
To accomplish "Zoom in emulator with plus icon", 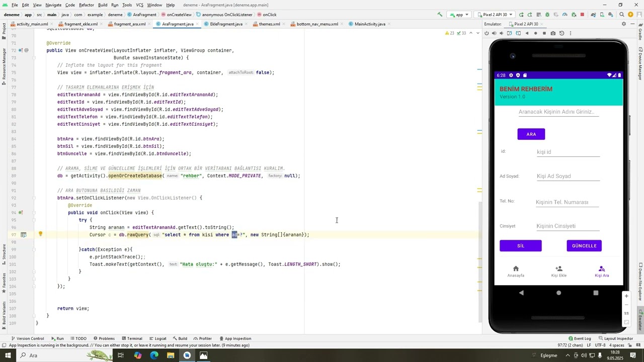I will coord(626,296).
